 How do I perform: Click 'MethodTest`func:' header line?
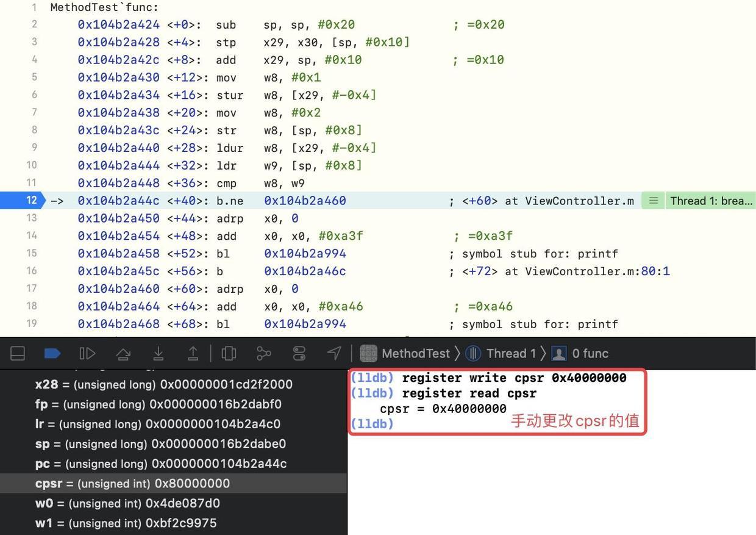tap(104, 7)
